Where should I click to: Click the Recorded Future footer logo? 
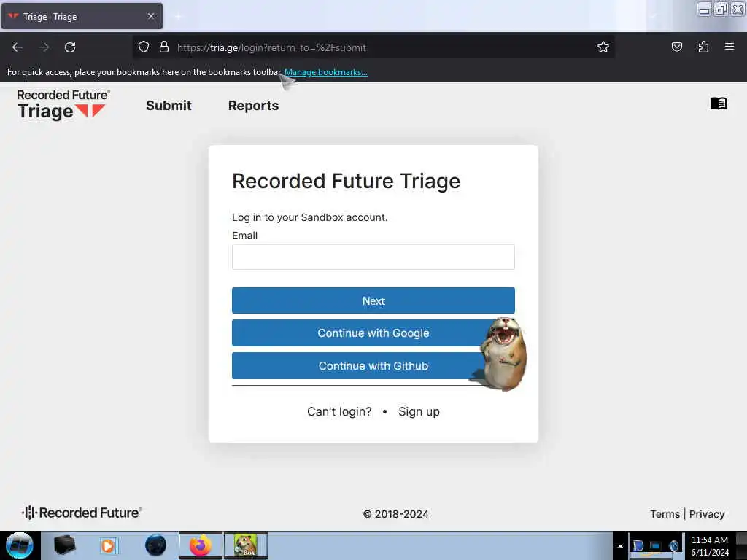82,513
